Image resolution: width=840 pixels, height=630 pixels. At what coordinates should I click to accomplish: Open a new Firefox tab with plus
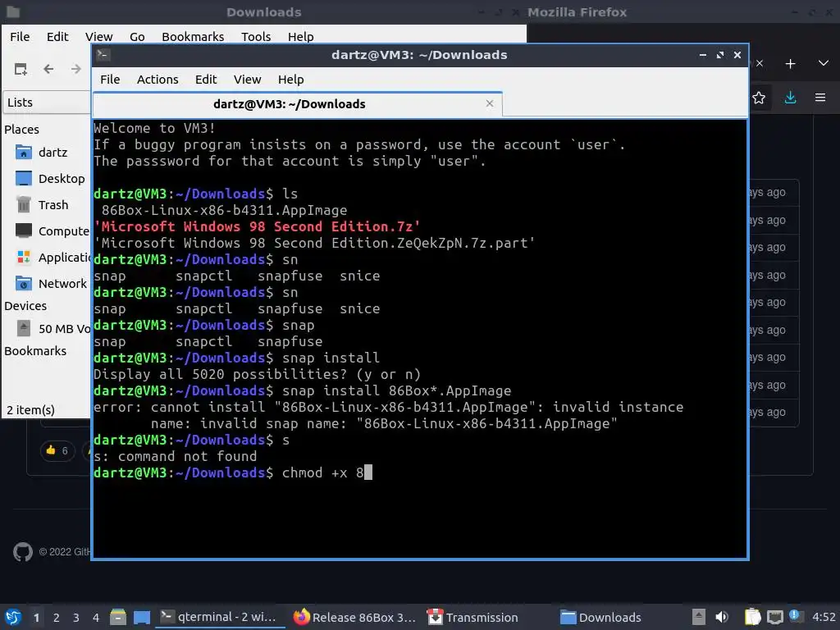(x=790, y=64)
